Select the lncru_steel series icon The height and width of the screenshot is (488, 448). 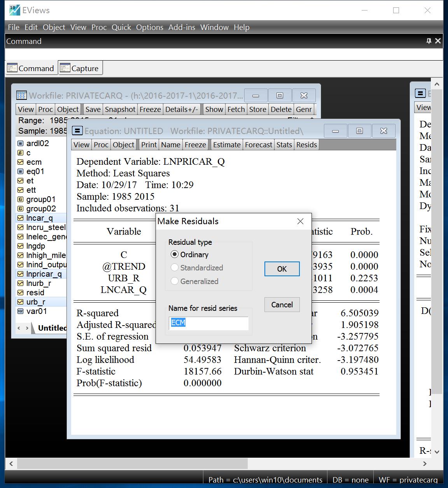coord(21,227)
